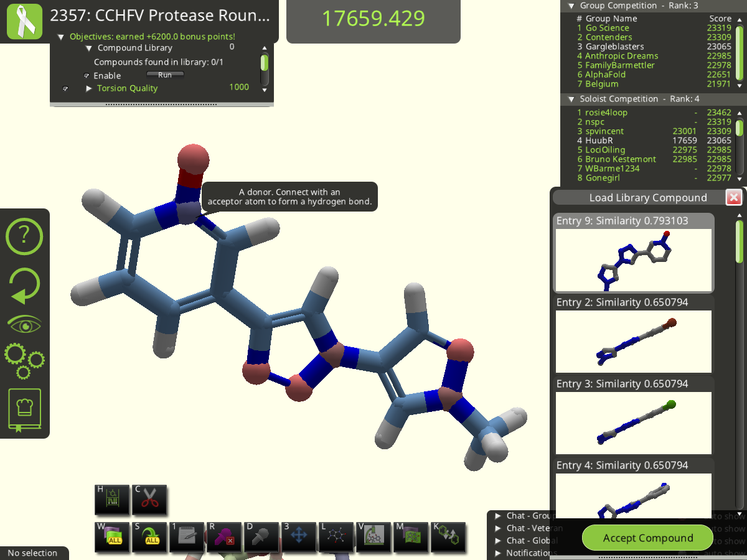Select the Shake All tool

[x=149, y=537]
